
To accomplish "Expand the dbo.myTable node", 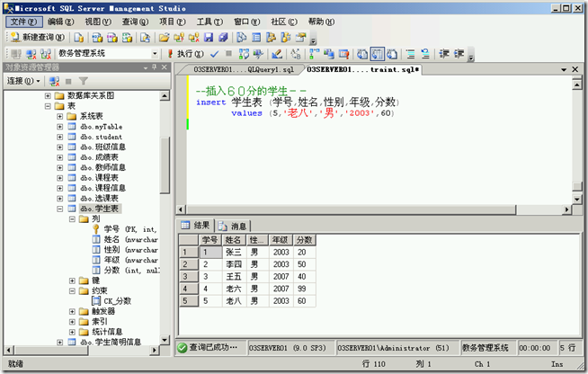I will (x=60, y=127).
